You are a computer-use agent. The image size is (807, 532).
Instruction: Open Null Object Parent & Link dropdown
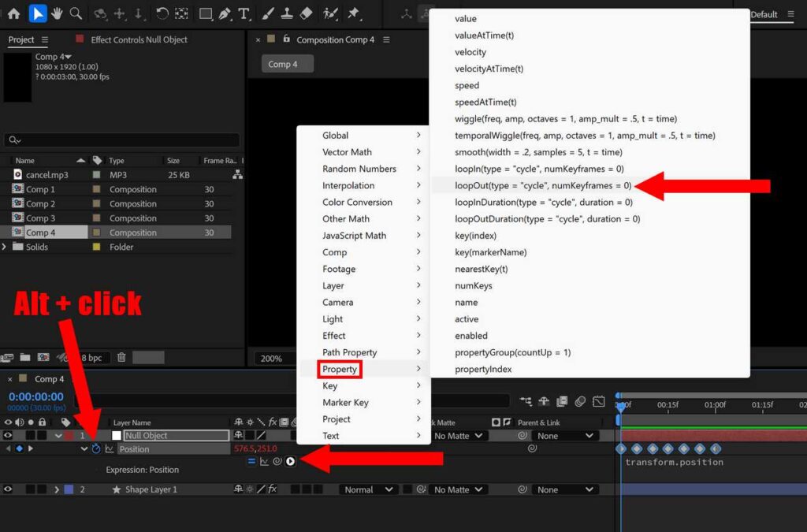(x=564, y=436)
